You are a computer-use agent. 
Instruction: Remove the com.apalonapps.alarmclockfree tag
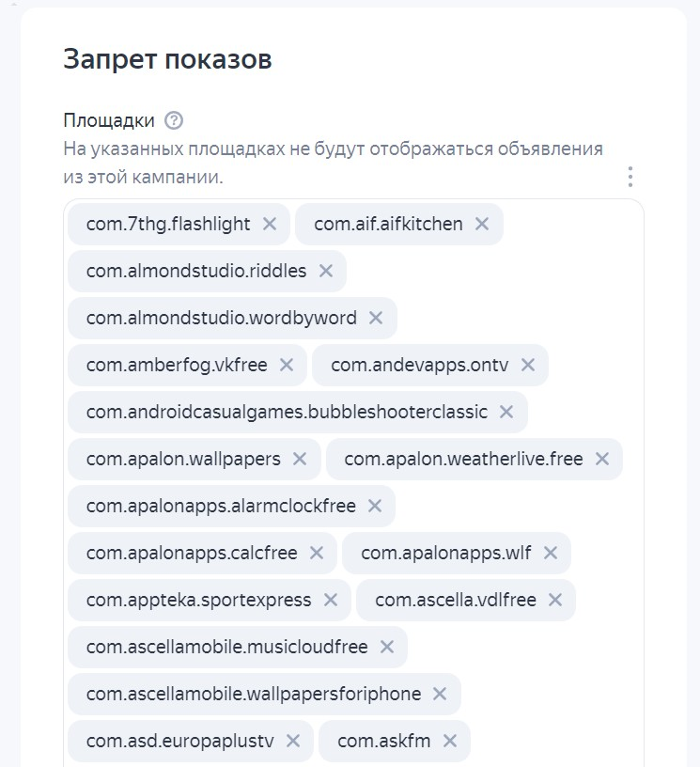[375, 506]
